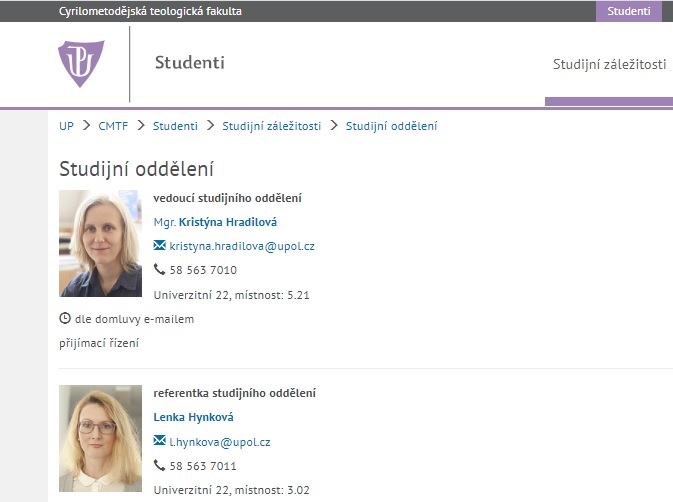Open Studijní záležitosti main menu item

click(609, 64)
